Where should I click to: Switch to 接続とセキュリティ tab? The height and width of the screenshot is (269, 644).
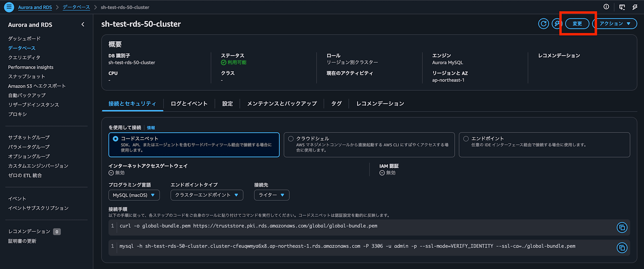point(132,104)
